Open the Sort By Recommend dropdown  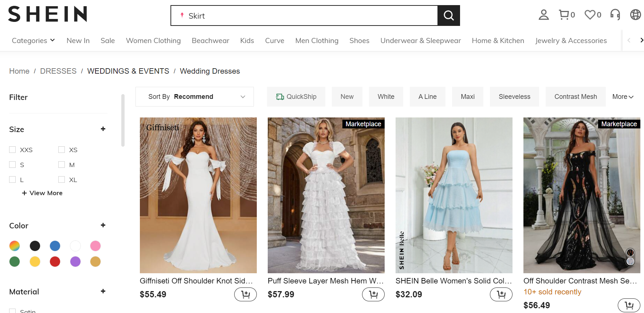[x=195, y=97]
